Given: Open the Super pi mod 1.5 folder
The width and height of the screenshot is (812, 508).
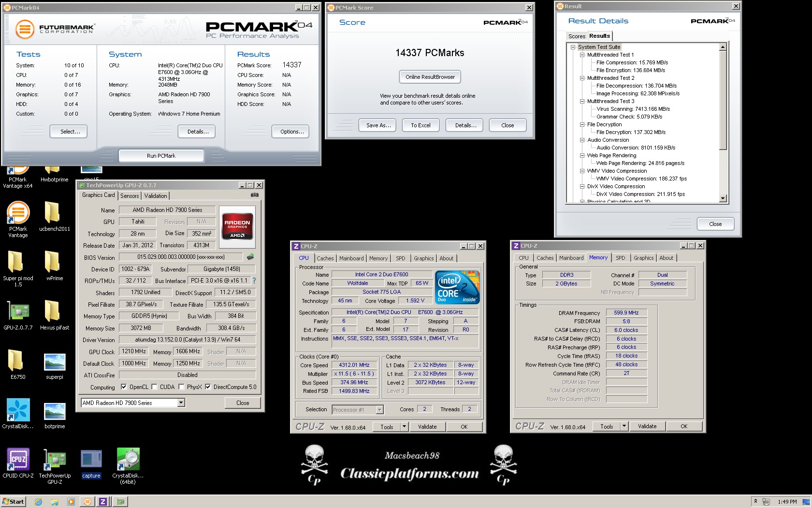Looking at the screenshot, I should click(x=18, y=269).
